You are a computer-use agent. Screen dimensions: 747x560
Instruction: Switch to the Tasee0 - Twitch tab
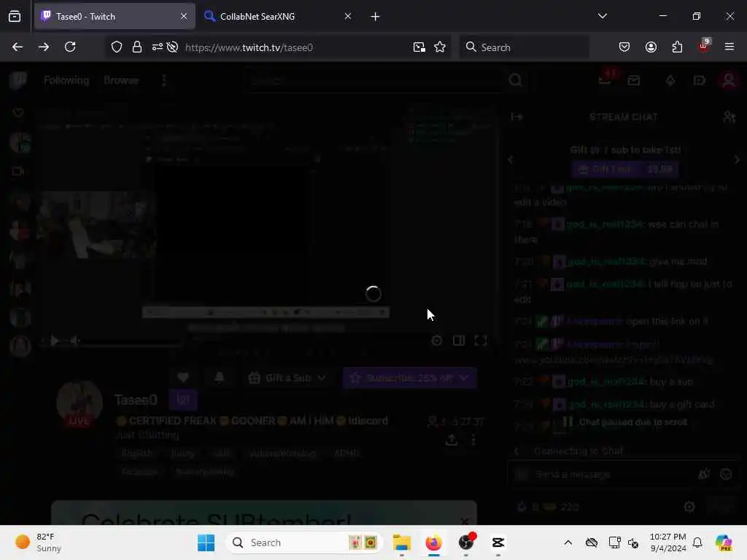click(x=115, y=17)
